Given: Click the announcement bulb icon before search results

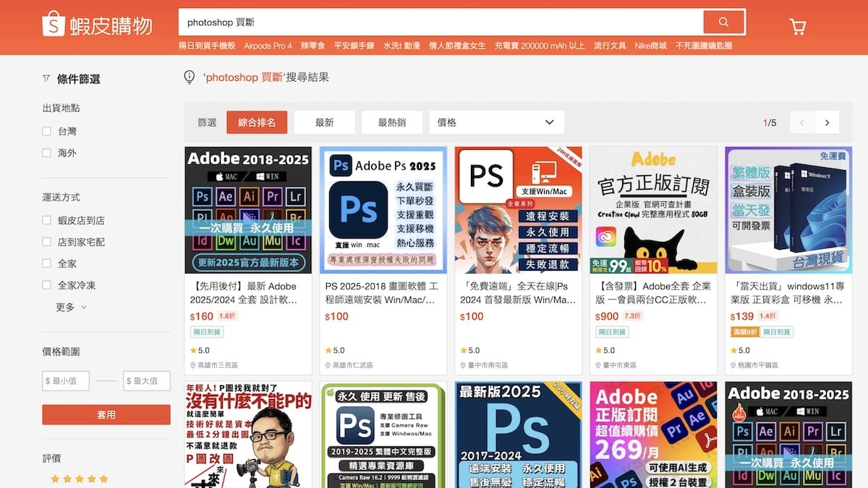Looking at the screenshot, I should point(188,76).
